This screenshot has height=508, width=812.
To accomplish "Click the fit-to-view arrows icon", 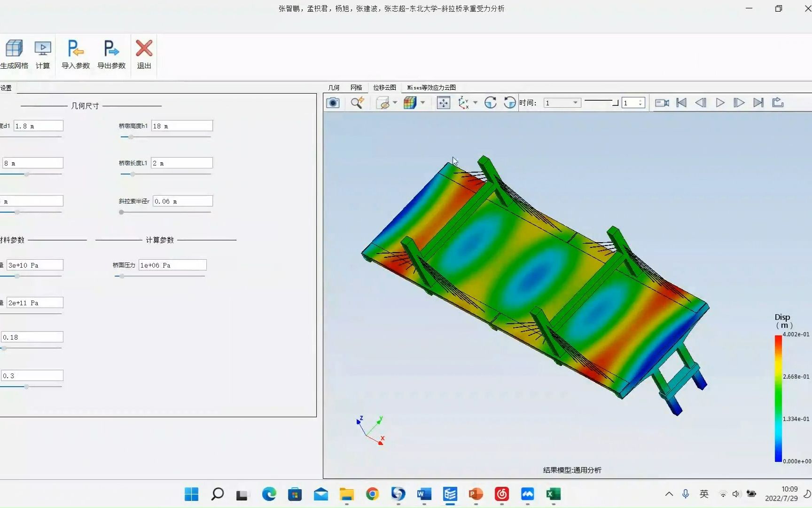I will click(443, 103).
